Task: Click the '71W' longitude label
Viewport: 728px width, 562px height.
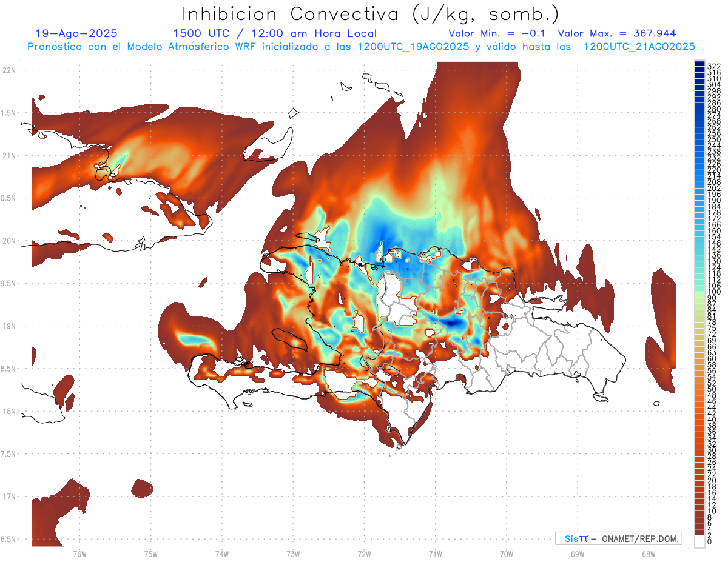Action: coord(435,554)
